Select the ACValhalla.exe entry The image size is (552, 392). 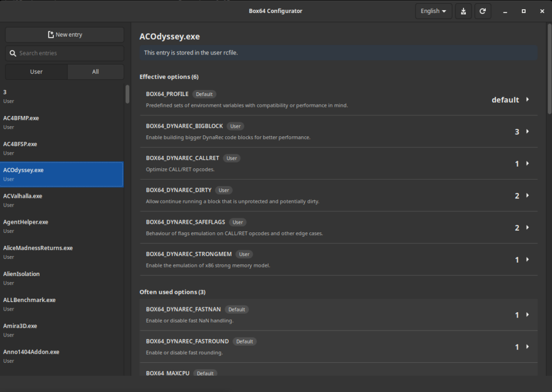click(62, 201)
